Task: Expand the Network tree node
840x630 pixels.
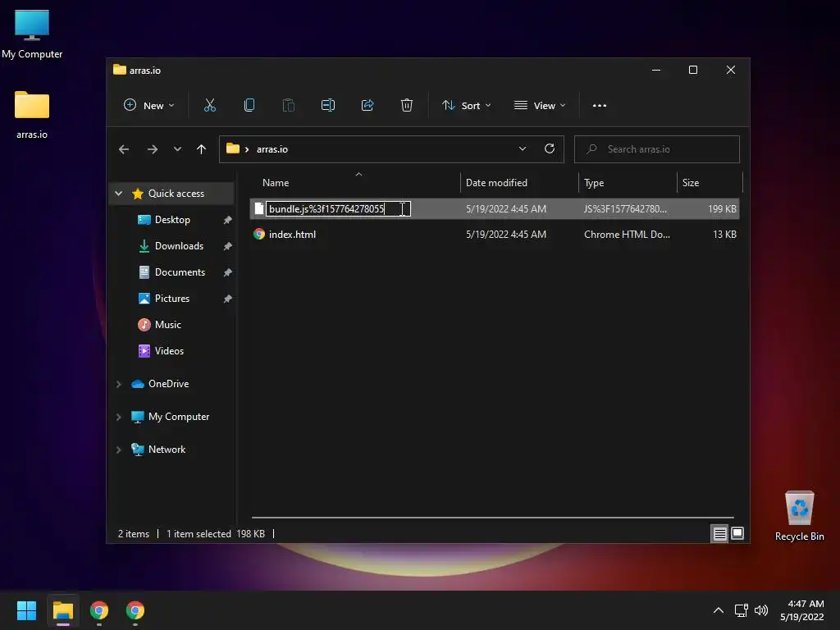Action: tap(119, 450)
